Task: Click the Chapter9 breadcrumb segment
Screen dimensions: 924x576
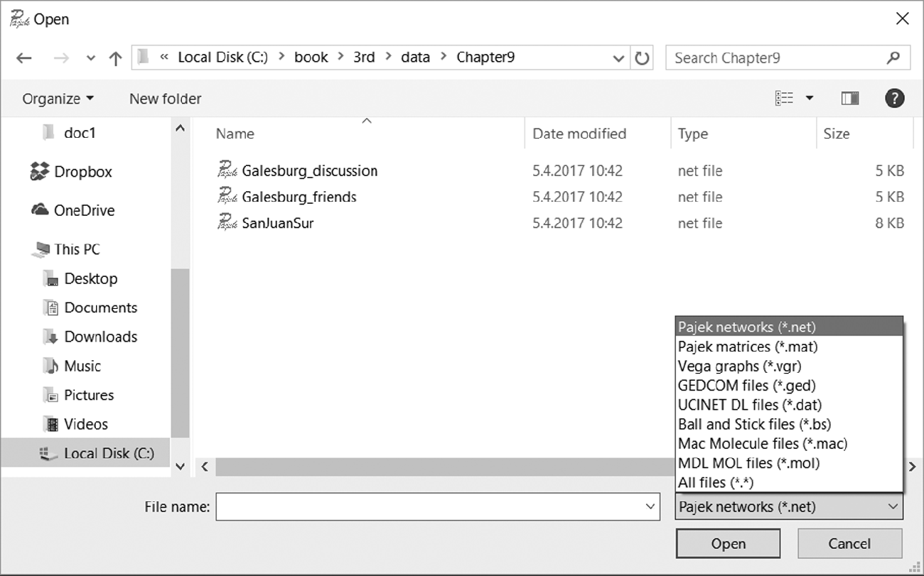Action: pos(485,58)
